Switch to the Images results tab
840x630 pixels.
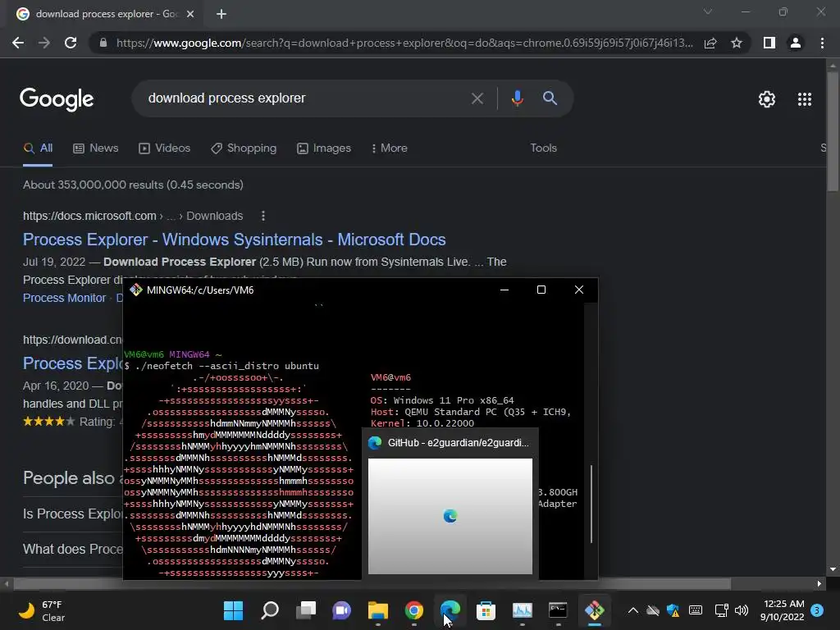coord(324,148)
